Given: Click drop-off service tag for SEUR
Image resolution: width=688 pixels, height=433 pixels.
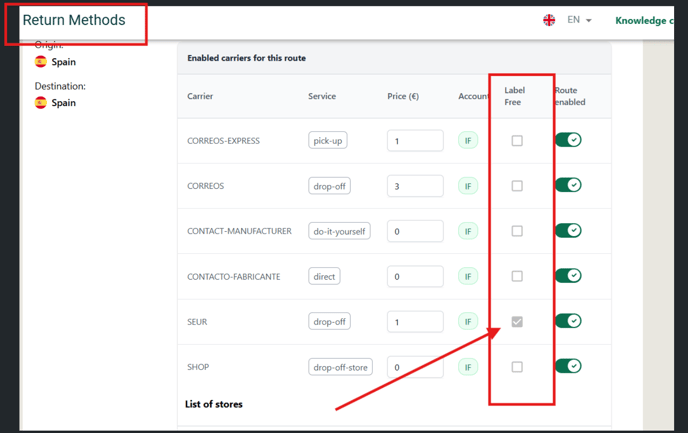Looking at the screenshot, I should 330,322.
